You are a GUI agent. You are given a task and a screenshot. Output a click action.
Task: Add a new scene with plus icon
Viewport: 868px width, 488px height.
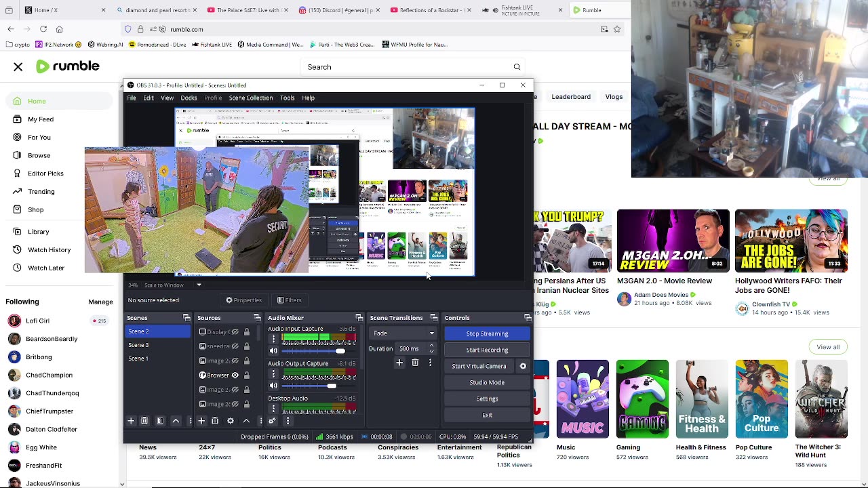131,421
